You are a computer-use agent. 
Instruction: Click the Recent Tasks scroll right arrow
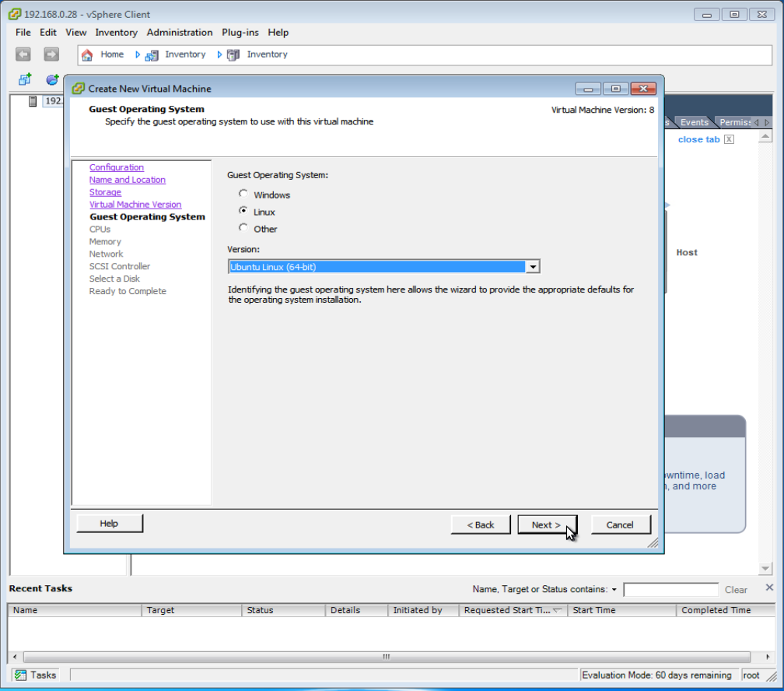coord(768,657)
